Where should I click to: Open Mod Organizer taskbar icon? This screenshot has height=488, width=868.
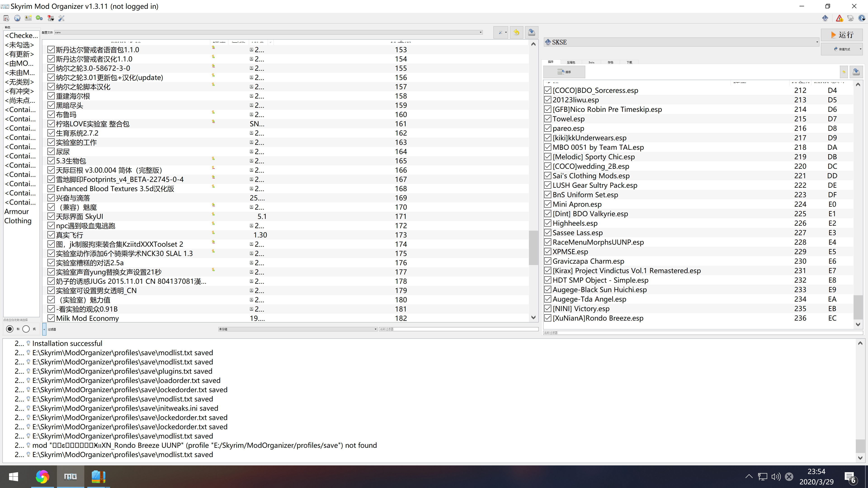(71, 476)
